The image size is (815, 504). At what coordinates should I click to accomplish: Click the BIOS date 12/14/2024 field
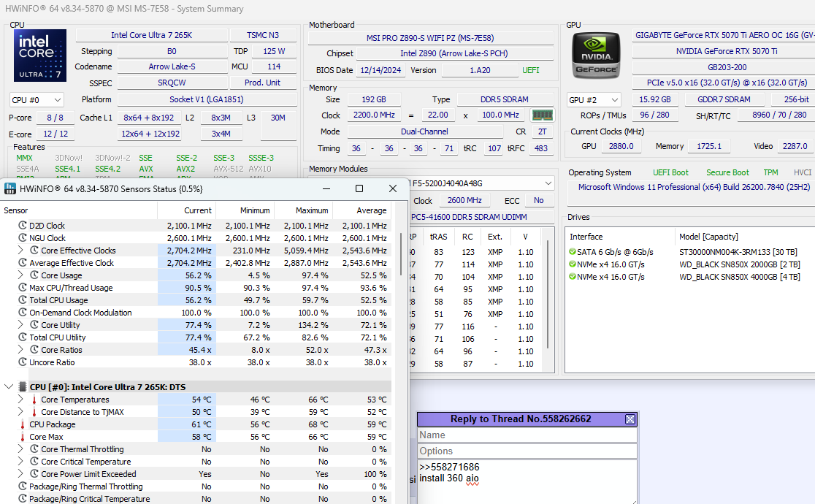[x=380, y=70]
